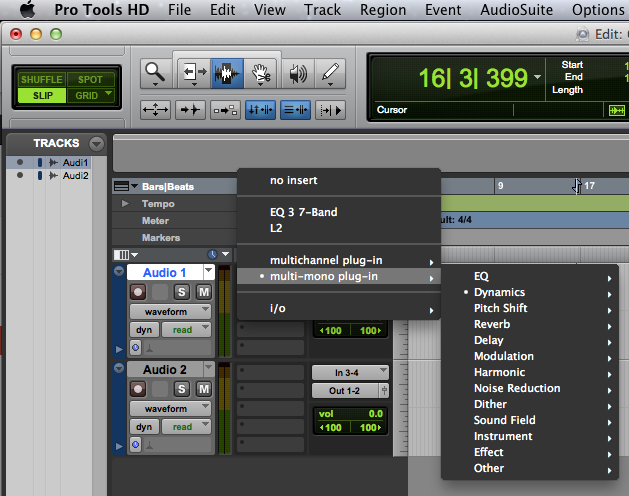Select the Zoomer magnifier tool

pos(155,73)
